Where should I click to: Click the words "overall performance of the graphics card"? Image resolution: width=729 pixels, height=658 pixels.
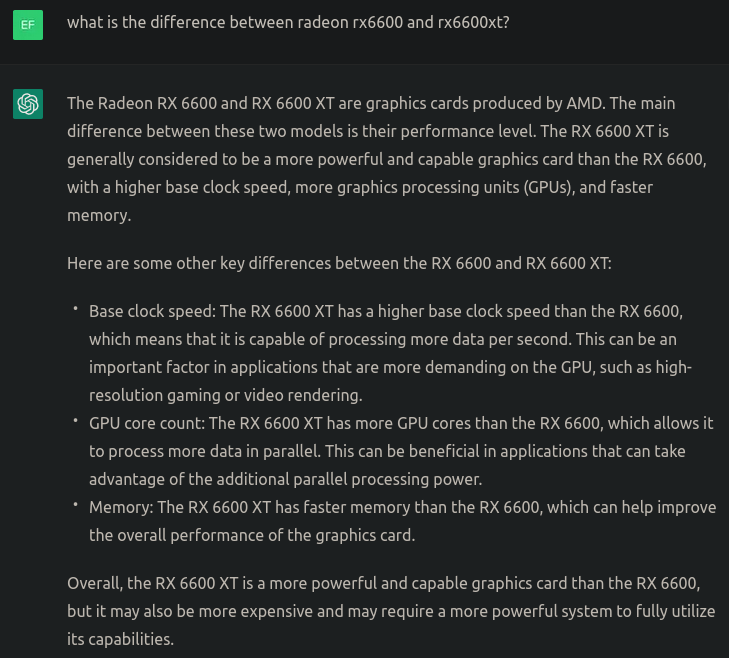(x=265, y=535)
